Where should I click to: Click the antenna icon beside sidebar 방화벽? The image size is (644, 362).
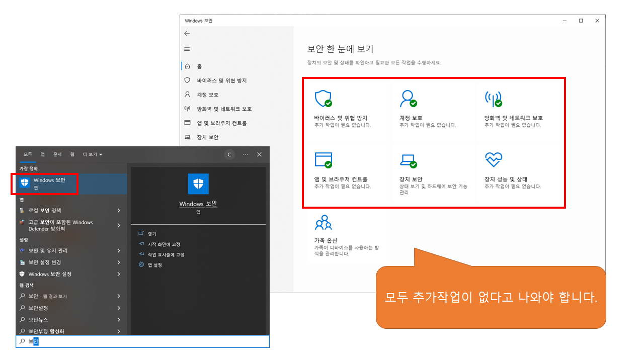[x=187, y=109]
